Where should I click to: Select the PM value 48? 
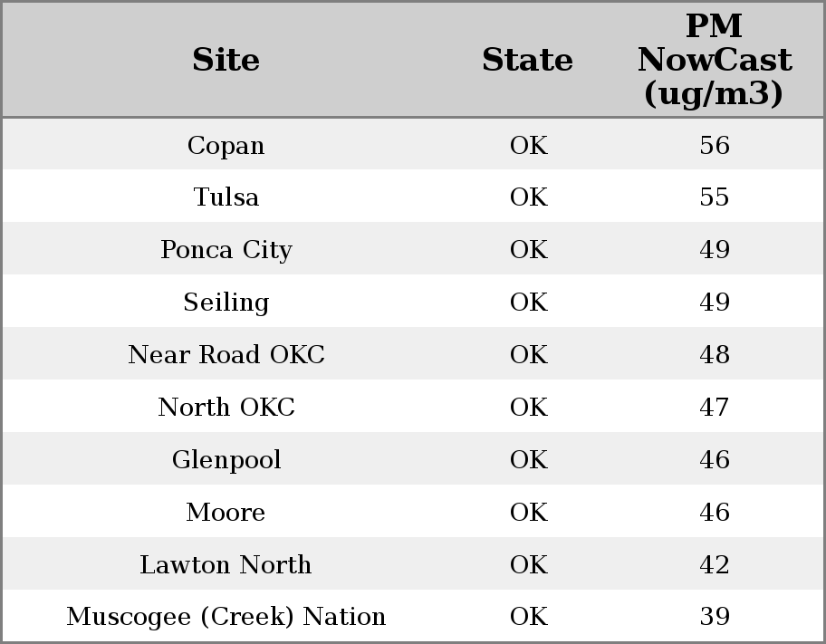[714, 355]
